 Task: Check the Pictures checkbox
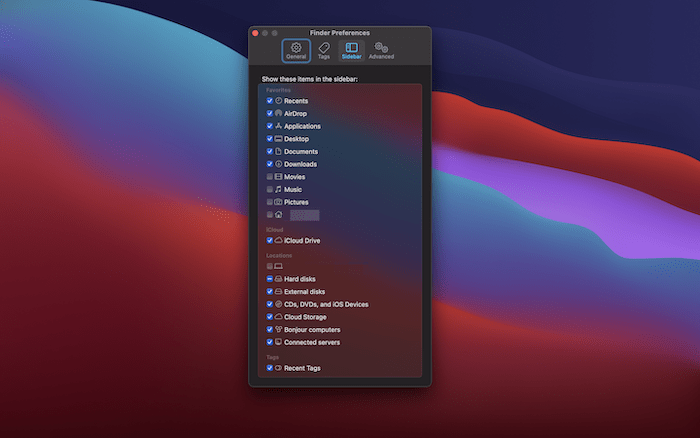point(270,202)
